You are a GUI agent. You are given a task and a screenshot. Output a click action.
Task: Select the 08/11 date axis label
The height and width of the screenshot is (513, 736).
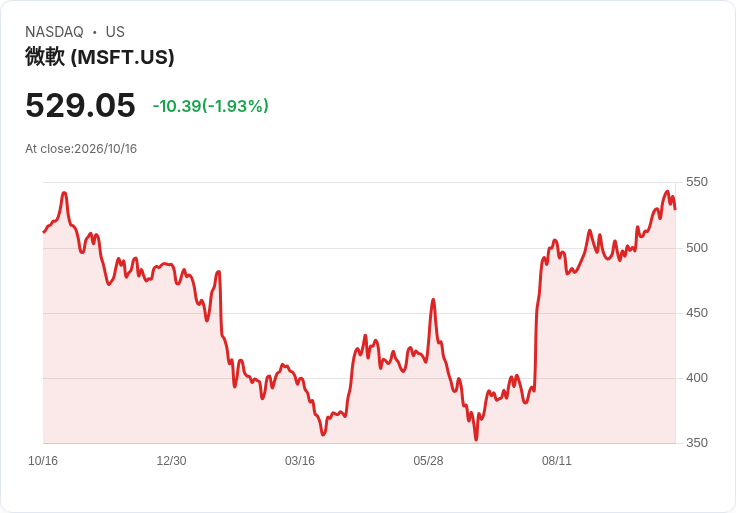(x=557, y=461)
